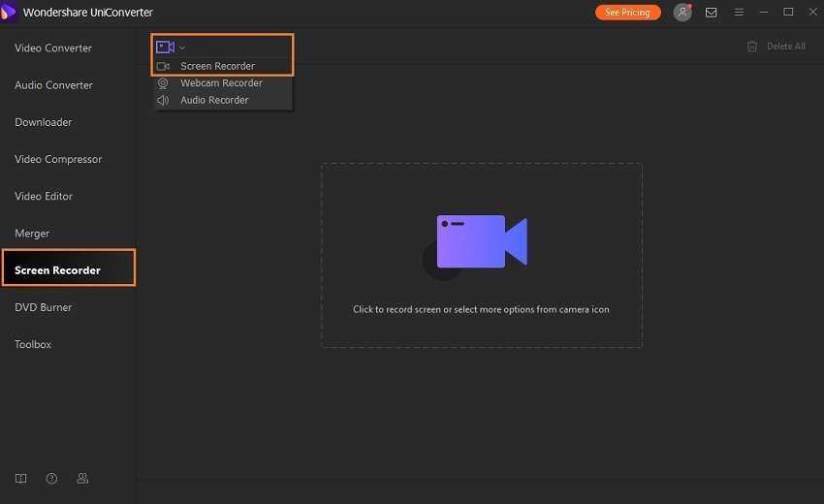This screenshot has height=504, width=824.
Task: Choose Audio Recorder from dropdown list
Action: (x=214, y=100)
